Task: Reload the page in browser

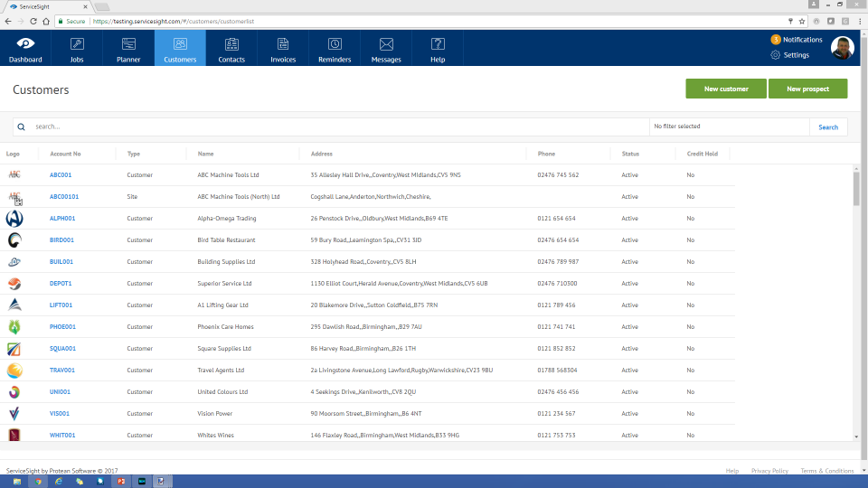Action: 33,21
